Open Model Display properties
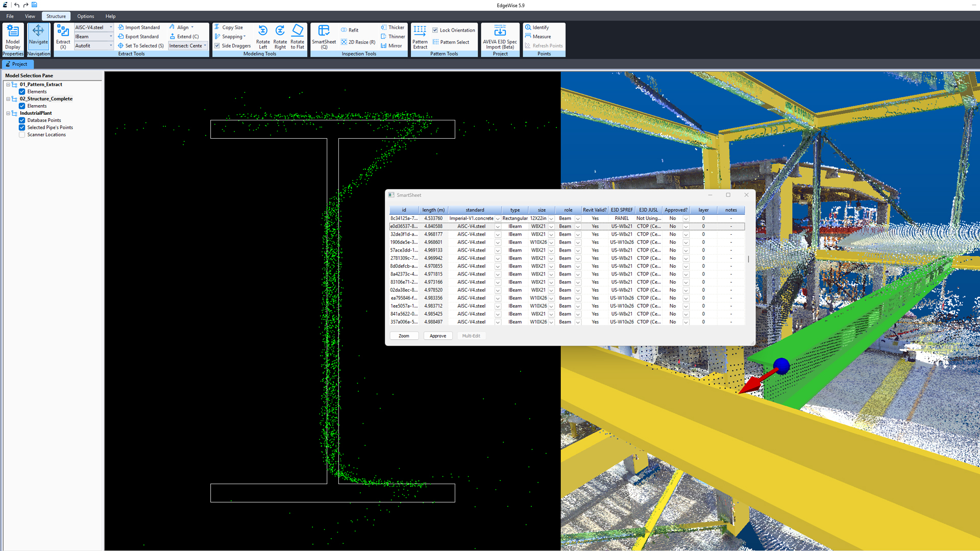 (12, 36)
